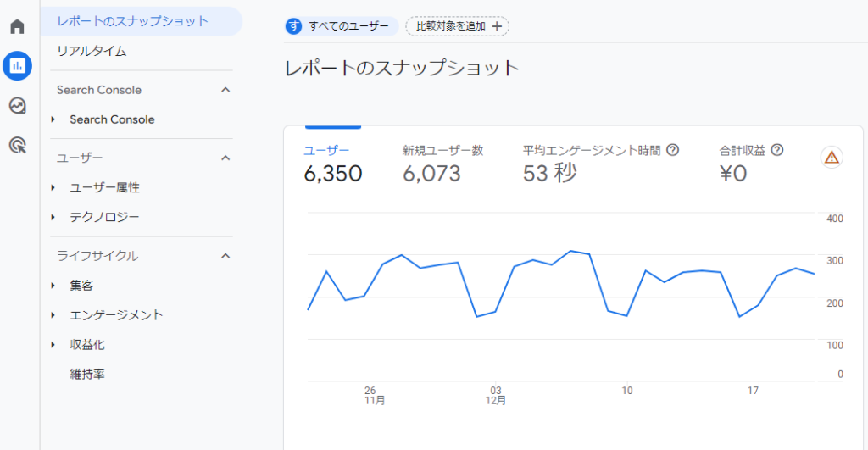The image size is (868, 450).
Task: Click the すべてのユーザー segment chip
Action: [x=342, y=26]
